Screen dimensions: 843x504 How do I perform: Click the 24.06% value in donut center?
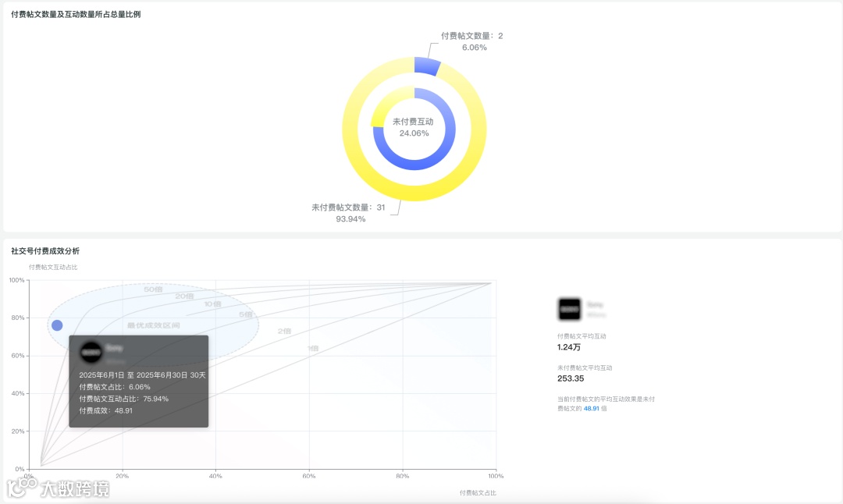click(x=414, y=133)
